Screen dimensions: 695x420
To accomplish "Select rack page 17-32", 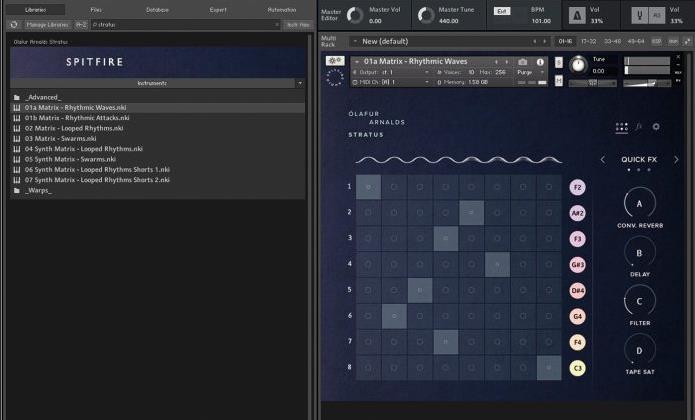I will pos(589,41).
